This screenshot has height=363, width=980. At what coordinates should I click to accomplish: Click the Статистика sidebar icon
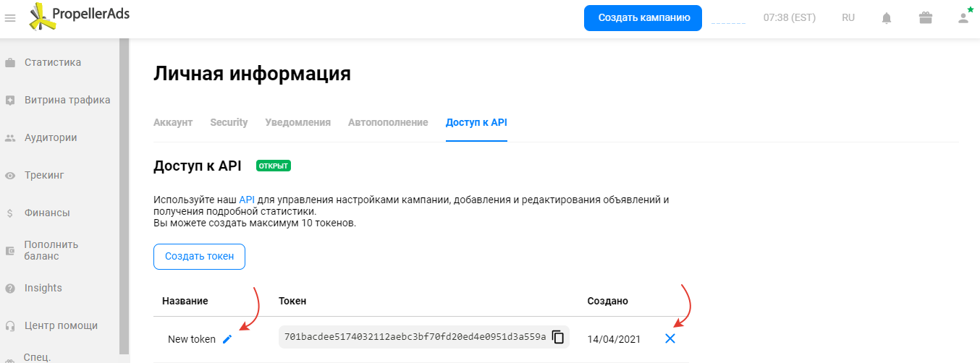click(10, 63)
